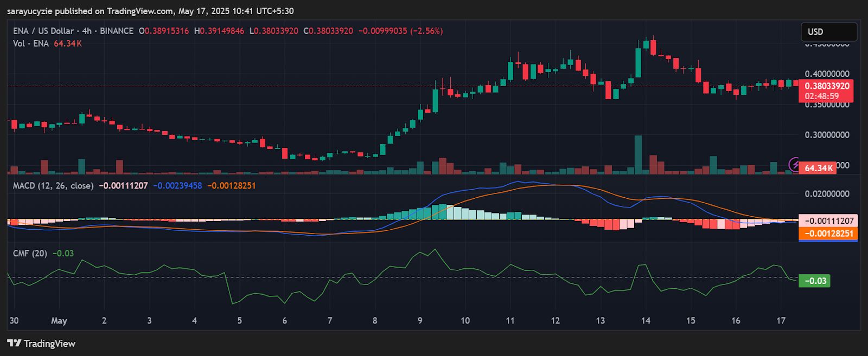Select the ENA / US Dollar symbol title
The height and width of the screenshot is (356, 868).
pos(43,31)
